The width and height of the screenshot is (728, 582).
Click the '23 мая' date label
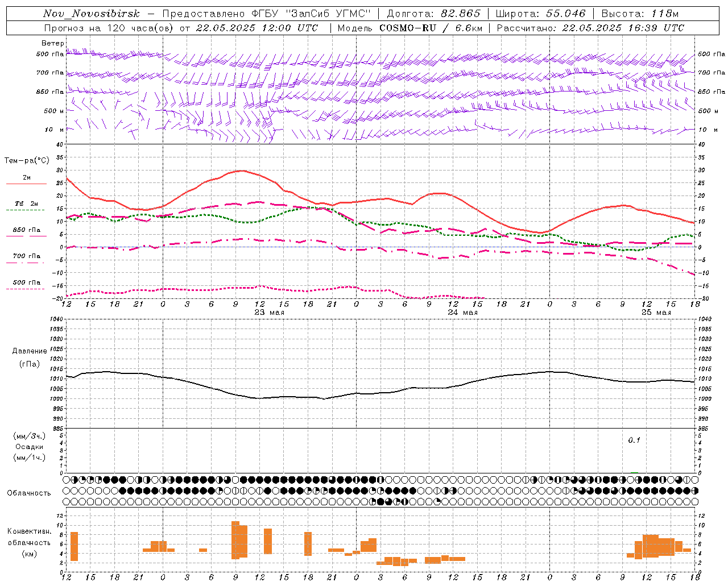coord(269,312)
